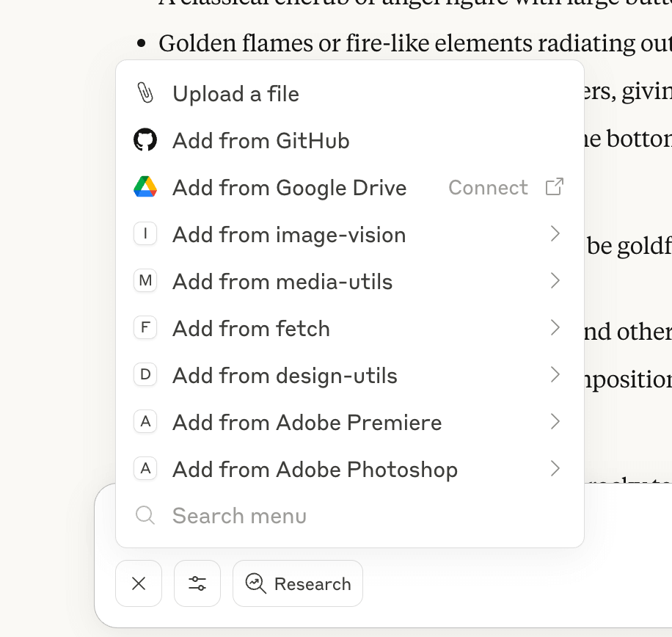Click the GitHub logo icon
This screenshot has height=637, width=672.
(x=145, y=140)
